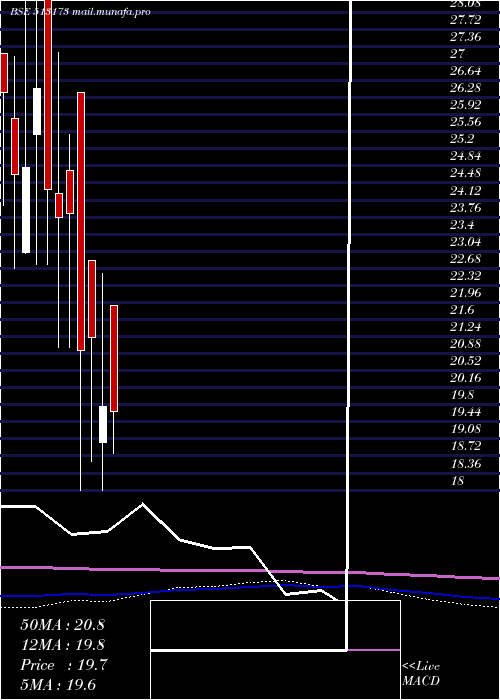
Task: Click the 20.16 price axis label
Action: [x=466, y=378]
